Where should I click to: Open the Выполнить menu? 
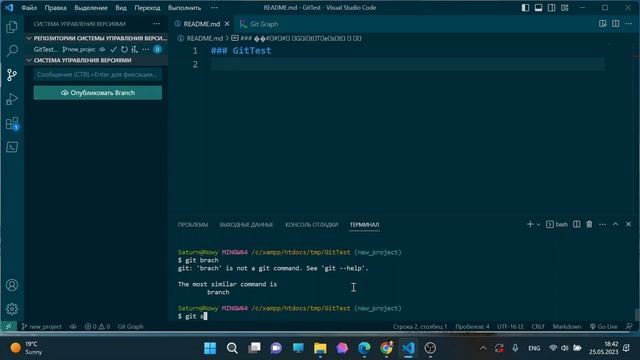point(184,8)
